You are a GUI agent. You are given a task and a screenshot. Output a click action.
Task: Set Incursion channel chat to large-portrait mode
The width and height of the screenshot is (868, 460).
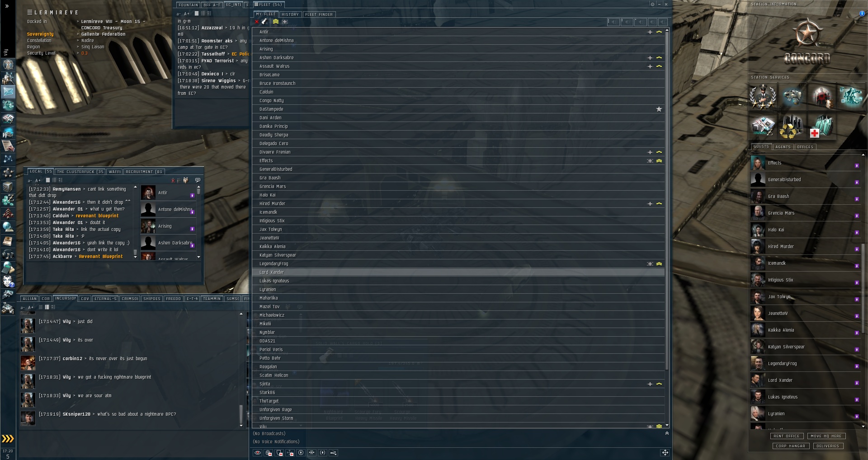click(53, 307)
